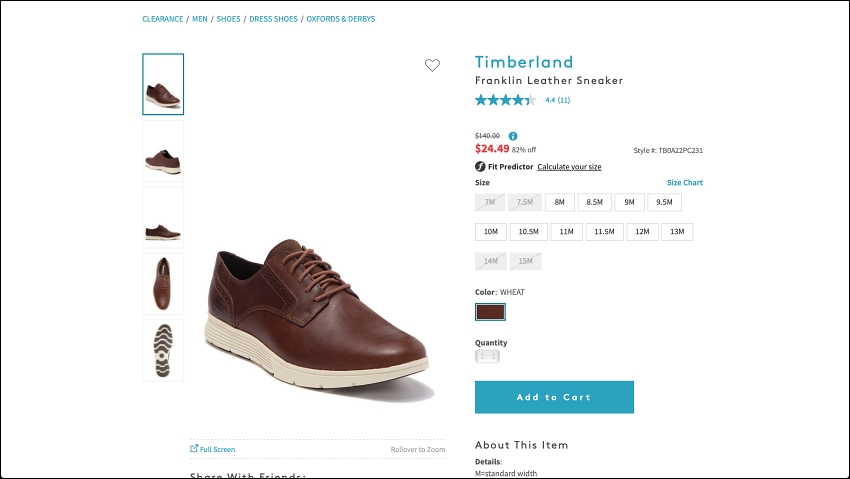Choose size 10.5M
Image resolution: width=850 pixels, height=479 pixels.
coord(529,231)
